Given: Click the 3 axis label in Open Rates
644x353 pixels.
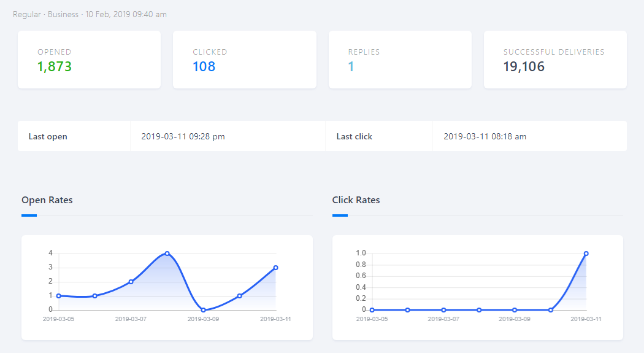Looking at the screenshot, I should [50, 267].
